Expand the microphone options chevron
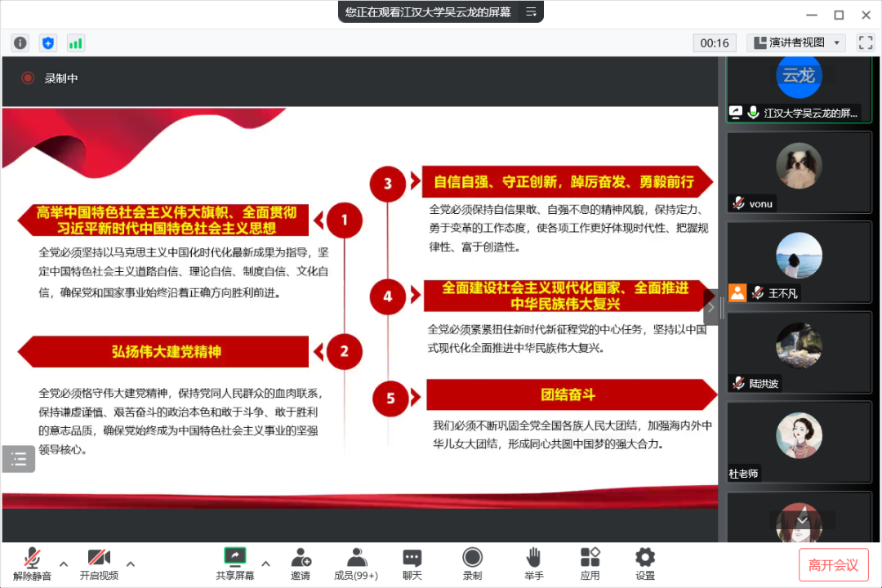Screen dimensions: 882x588 (x=64, y=563)
